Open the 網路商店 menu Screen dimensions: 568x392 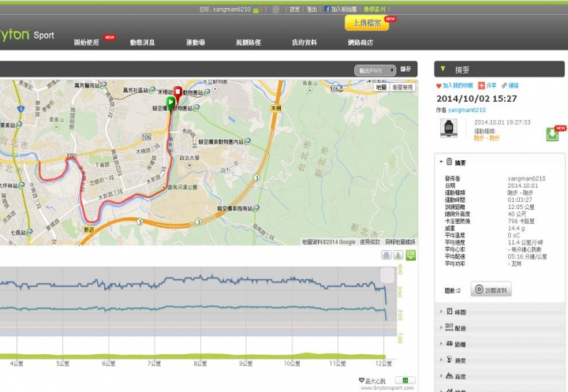click(361, 43)
